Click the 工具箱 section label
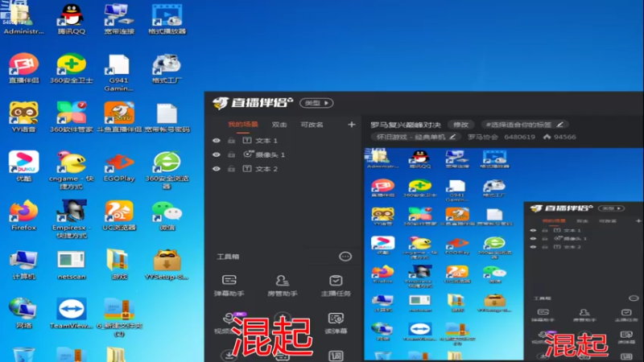 [x=228, y=257]
